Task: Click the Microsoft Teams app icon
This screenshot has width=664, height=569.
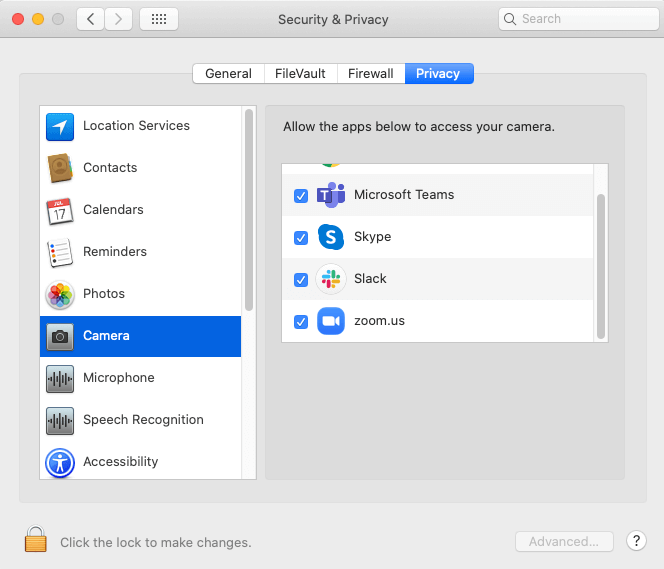Action: [331, 195]
